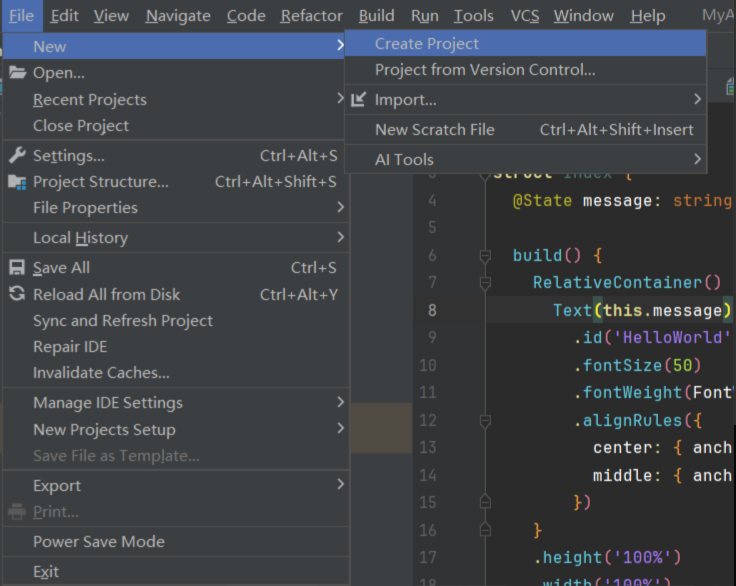This screenshot has width=736, height=586.
Task: Toggle Power Save Mode
Action: [x=176, y=541]
